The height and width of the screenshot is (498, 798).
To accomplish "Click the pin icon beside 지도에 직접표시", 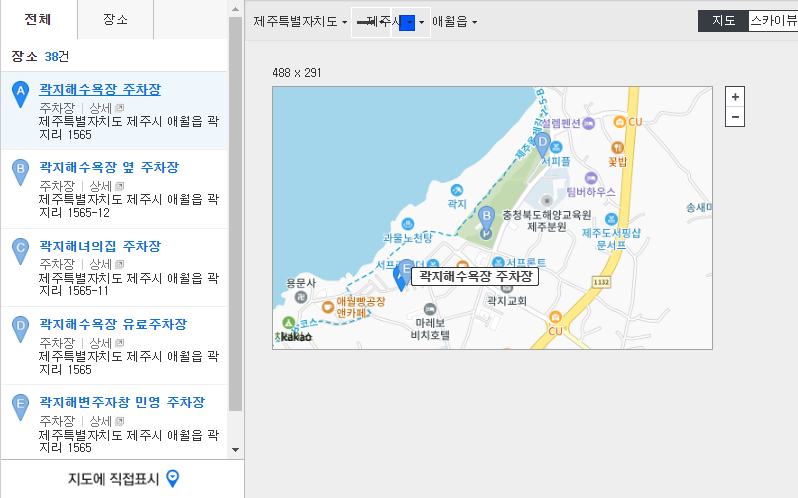I will 173,478.
